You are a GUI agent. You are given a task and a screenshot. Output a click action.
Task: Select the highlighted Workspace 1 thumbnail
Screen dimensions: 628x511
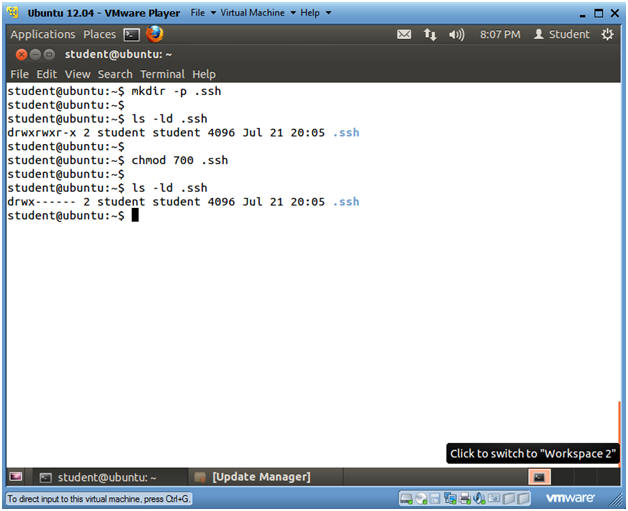(539, 477)
